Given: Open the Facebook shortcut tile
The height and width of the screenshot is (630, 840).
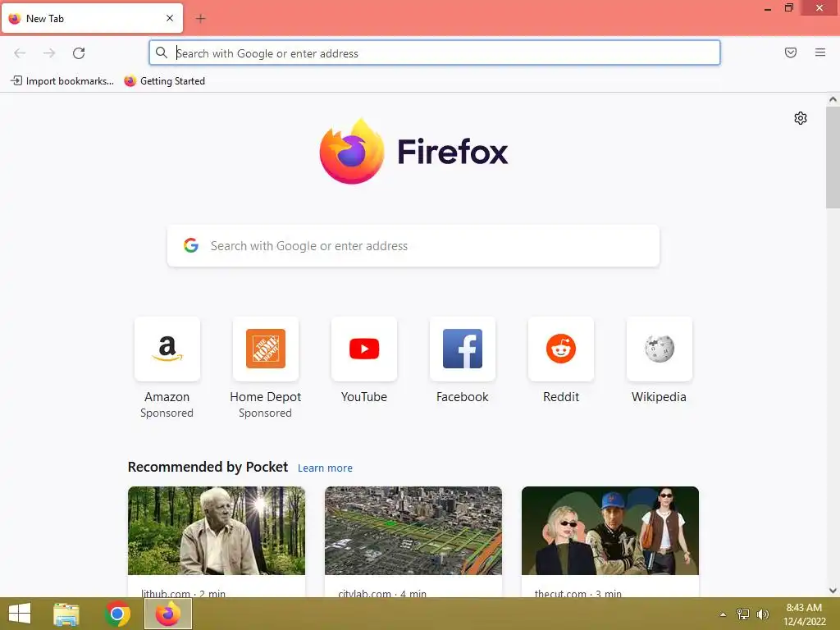Looking at the screenshot, I should pyautogui.click(x=463, y=349).
